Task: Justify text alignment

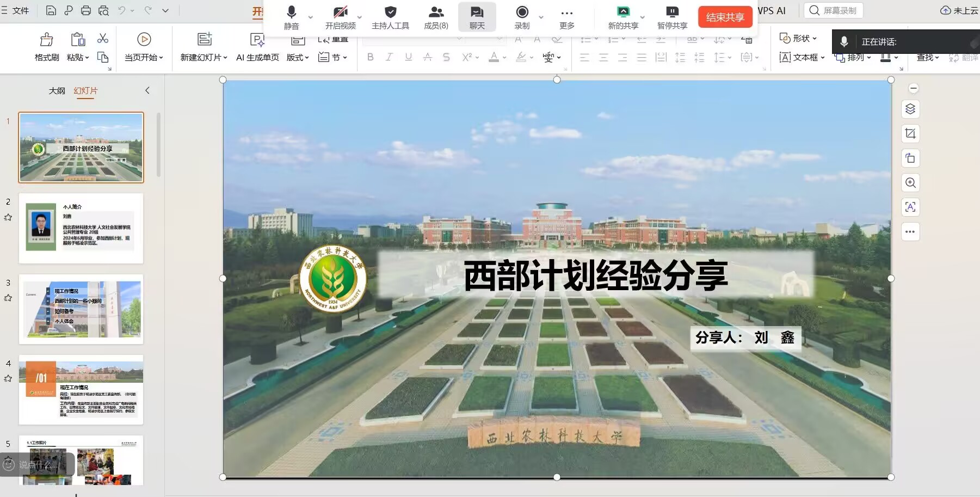Action: click(642, 57)
